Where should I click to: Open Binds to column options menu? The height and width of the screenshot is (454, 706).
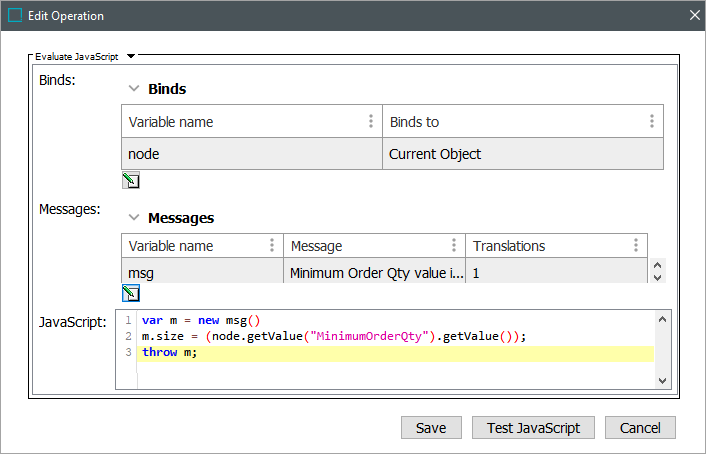(x=651, y=122)
